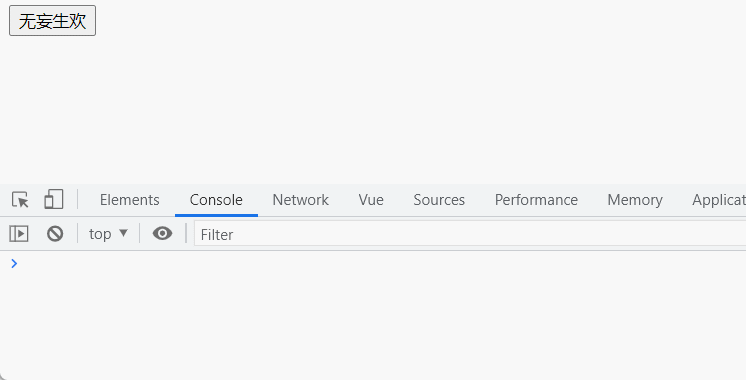Switch to the Elements tab
This screenshot has width=746, height=380.
coord(129,200)
